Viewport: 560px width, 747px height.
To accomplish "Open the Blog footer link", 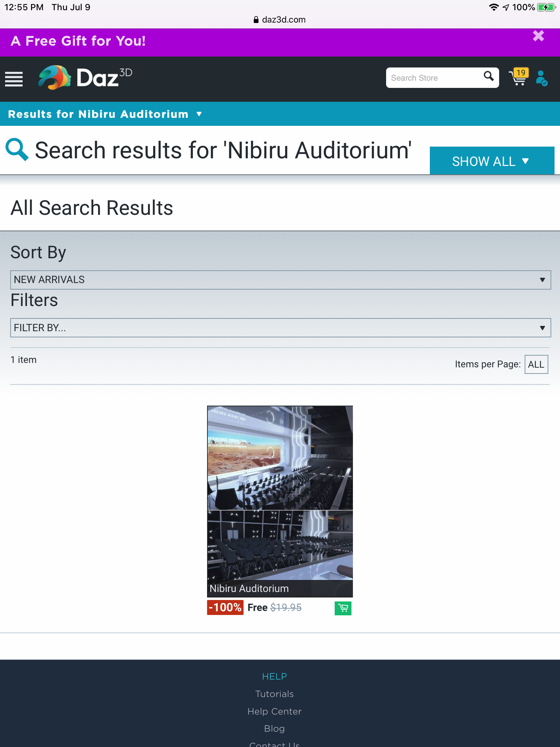I will click(x=275, y=728).
